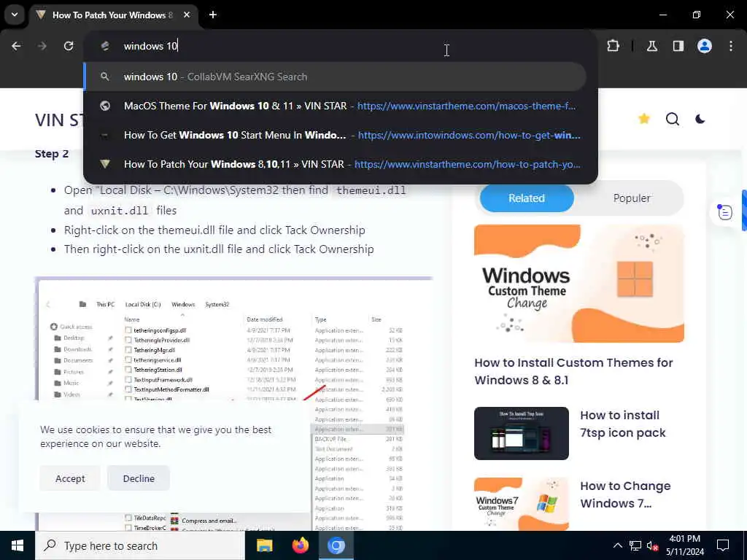The image size is (747, 560).
Task: Open the 7tsp icon pack thumbnail
Action: click(x=521, y=433)
